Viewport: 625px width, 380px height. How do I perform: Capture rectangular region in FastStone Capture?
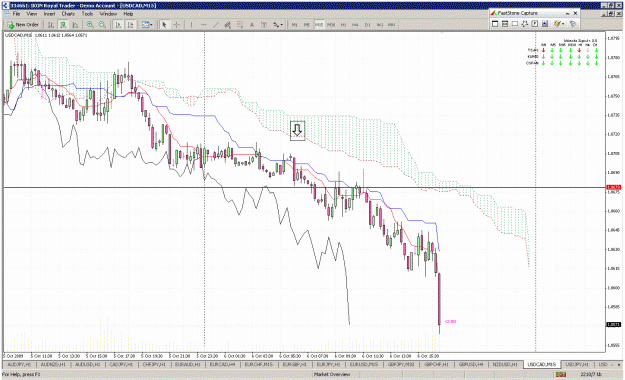click(515, 24)
